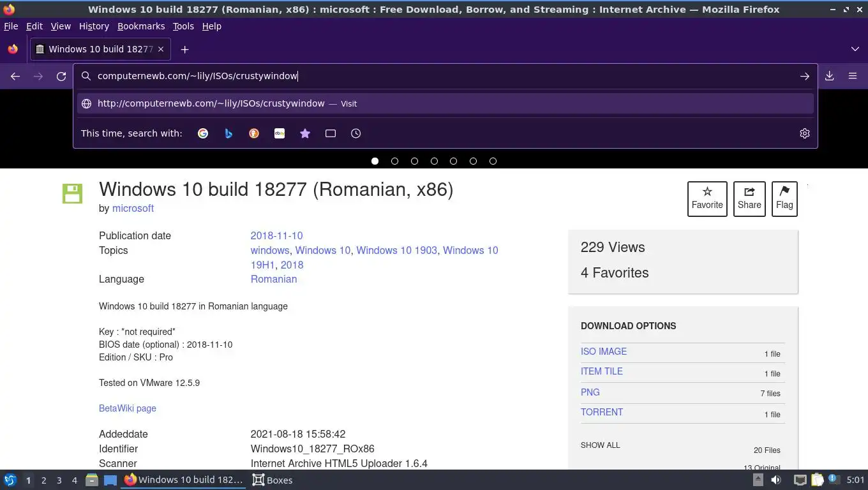Visit the suggested computernewb URL
The height and width of the screenshot is (490, 868).
click(x=445, y=103)
